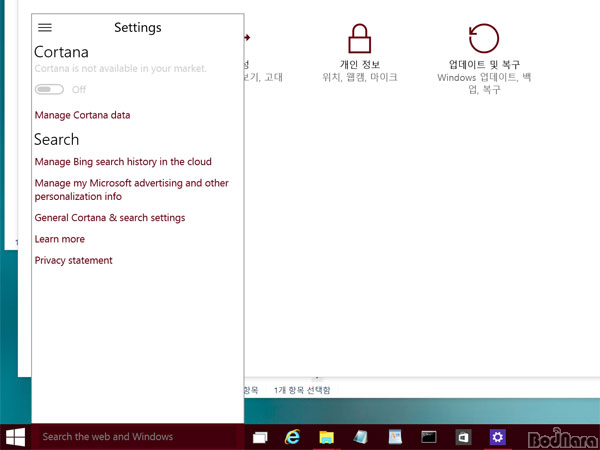
Task: Open General Cortana & search settings
Action: tap(110, 218)
